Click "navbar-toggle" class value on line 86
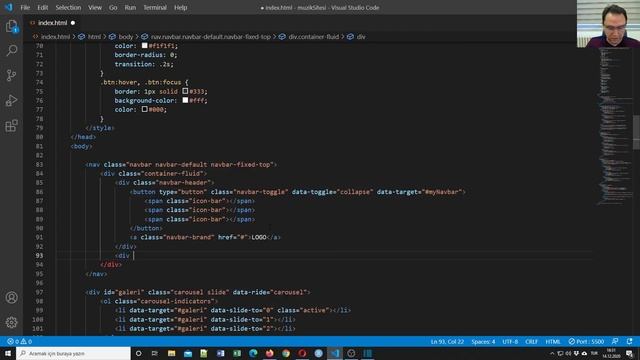 tap(261, 192)
